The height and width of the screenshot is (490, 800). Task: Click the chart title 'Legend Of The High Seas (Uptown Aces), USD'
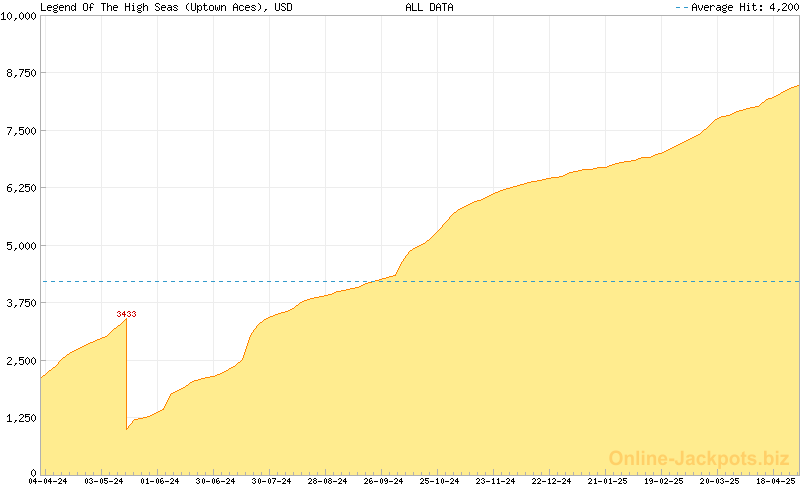166,7
